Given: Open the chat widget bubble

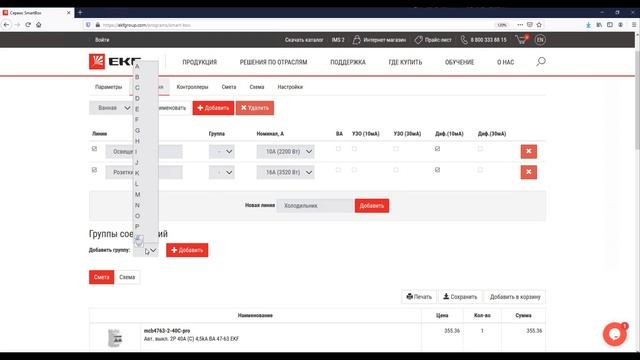Looking at the screenshot, I should pyautogui.click(x=615, y=334).
